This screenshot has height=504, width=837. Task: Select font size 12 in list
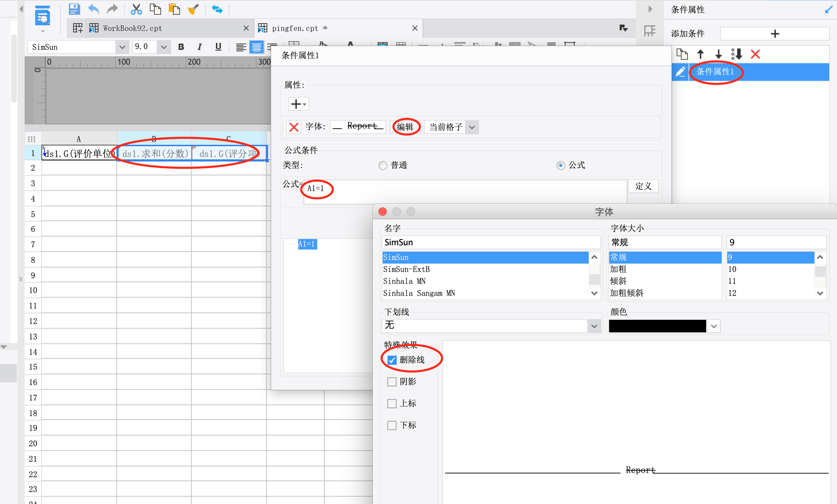pyautogui.click(x=770, y=293)
